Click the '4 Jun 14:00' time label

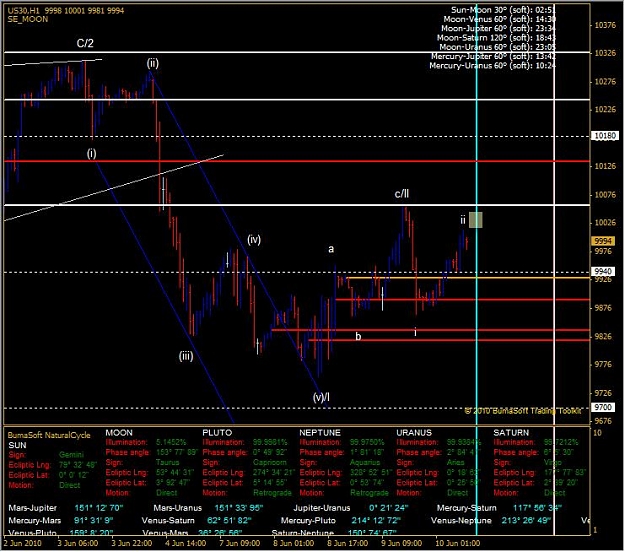[185, 543]
